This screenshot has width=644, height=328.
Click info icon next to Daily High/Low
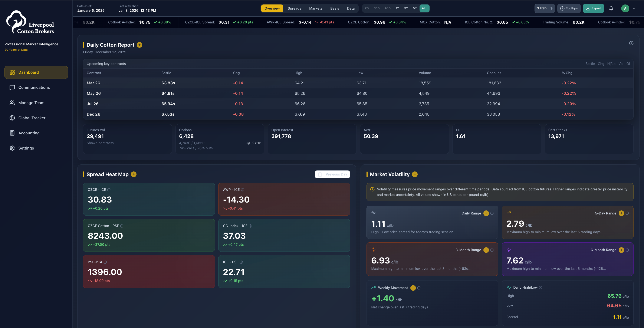[540, 287]
